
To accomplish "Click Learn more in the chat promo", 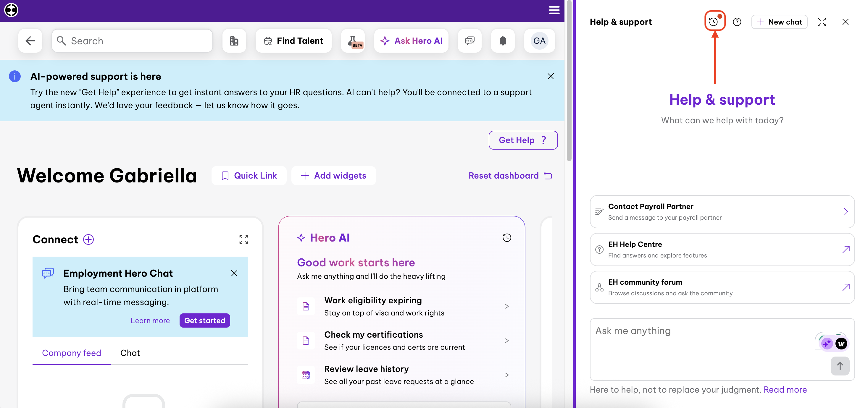I will coord(150,320).
